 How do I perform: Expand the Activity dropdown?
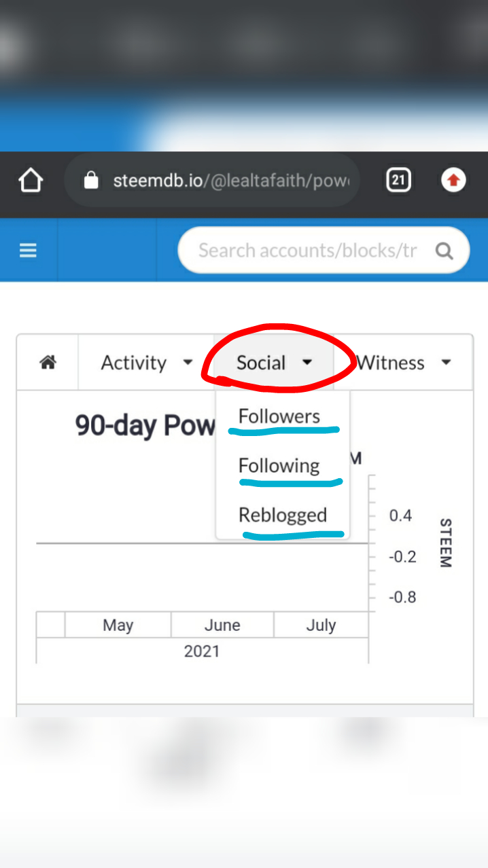click(147, 363)
